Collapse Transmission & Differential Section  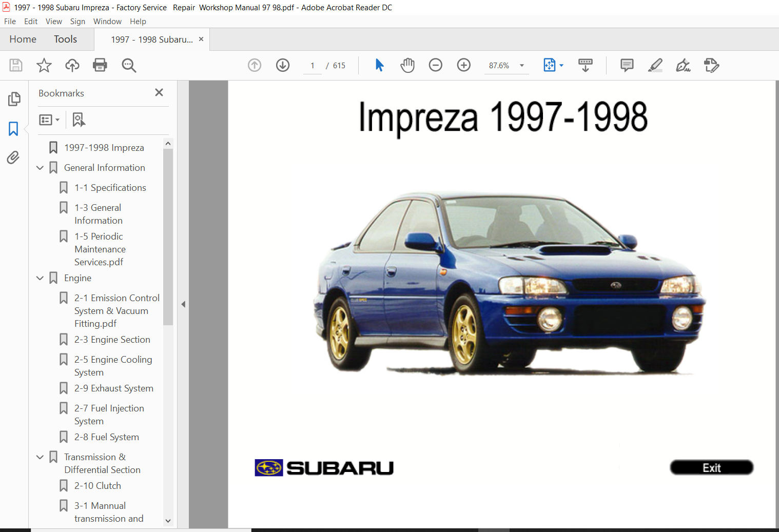coord(40,457)
